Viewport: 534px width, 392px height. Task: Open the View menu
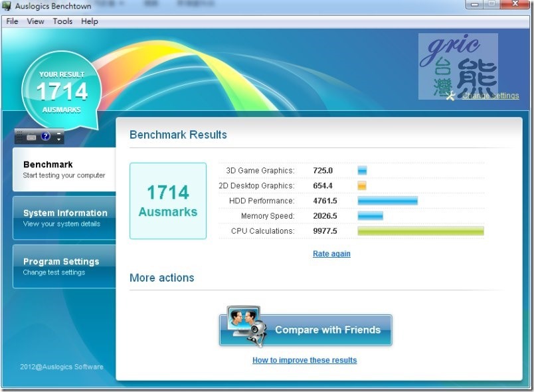(x=35, y=21)
